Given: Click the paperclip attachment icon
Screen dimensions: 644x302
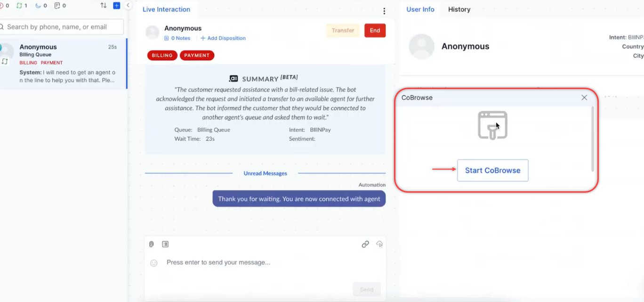Looking at the screenshot, I should 152,244.
